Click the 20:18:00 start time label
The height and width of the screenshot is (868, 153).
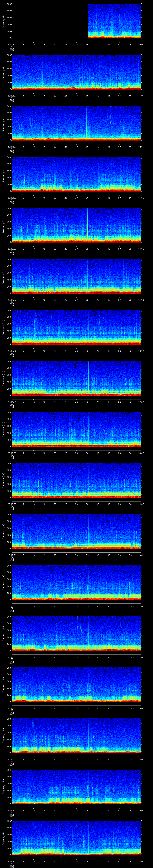(x=12, y=504)
